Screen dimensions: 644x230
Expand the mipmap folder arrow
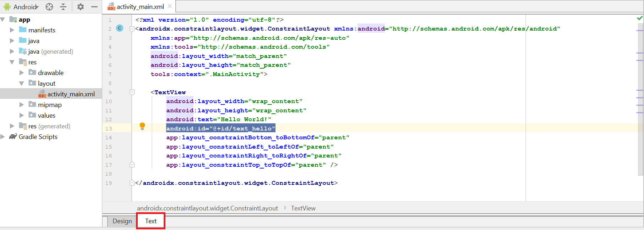(22, 105)
